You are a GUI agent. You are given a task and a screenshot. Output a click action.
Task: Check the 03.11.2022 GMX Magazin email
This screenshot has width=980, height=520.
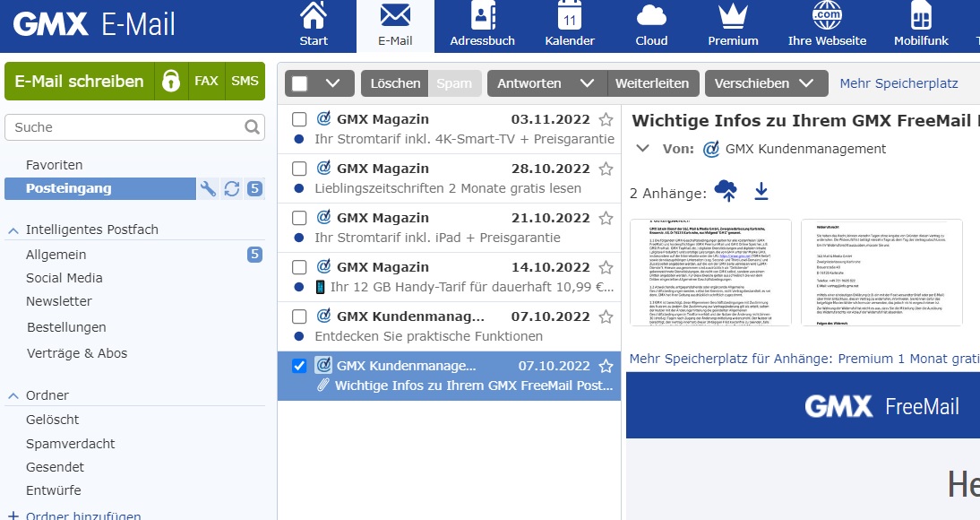(299, 119)
